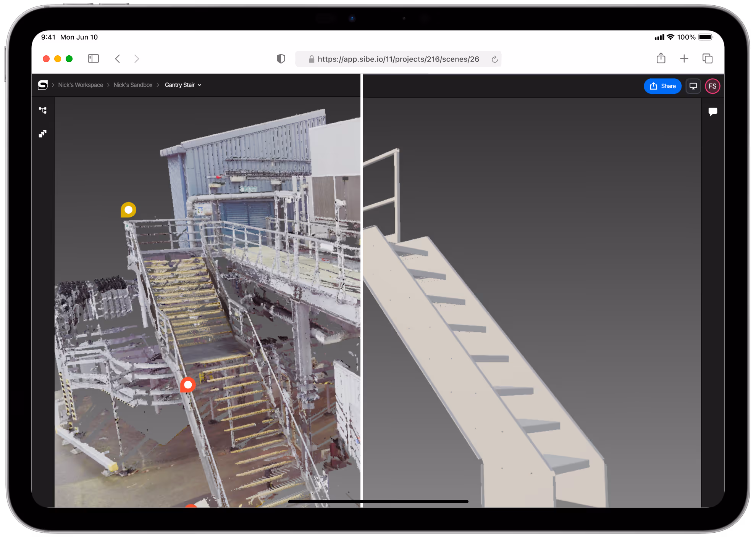Expand the Gantry Stair scene dropdown
This screenshot has width=756, height=538.
pos(183,85)
